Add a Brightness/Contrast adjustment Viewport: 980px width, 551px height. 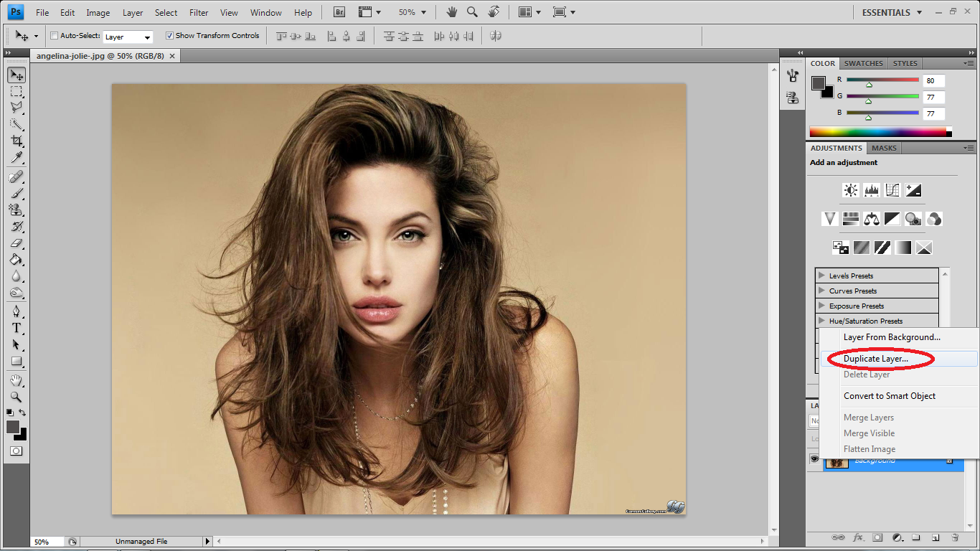click(851, 190)
